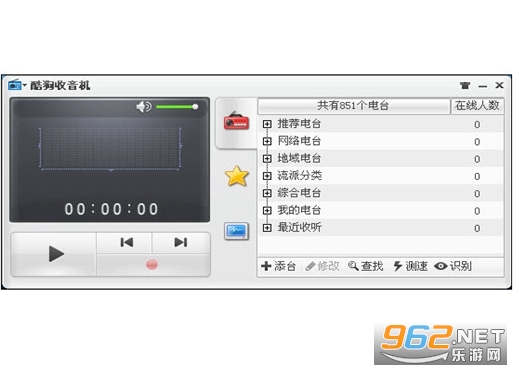513x371 pixels.
Task: Start recording with the red button
Action: [x=152, y=265]
